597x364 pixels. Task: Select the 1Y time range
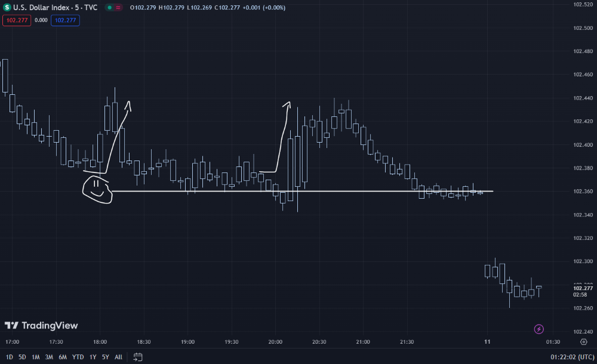click(x=93, y=357)
